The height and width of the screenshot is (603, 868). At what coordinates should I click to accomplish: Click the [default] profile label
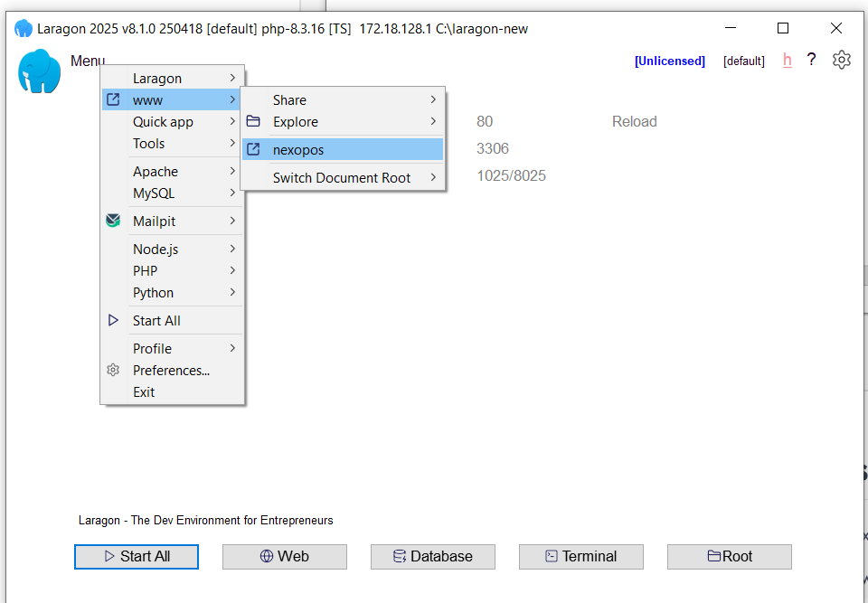[x=744, y=61]
